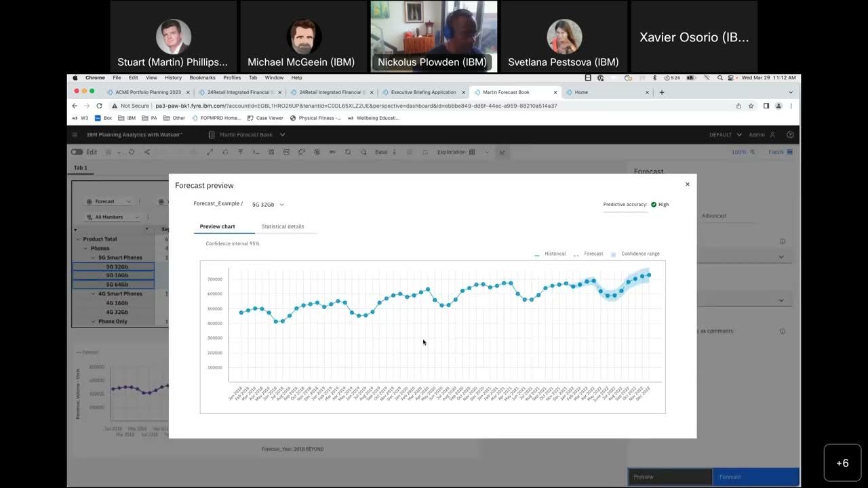Screen dimensions: 868x488
Task: Bookmark this page with star icon
Action: pos(751,106)
